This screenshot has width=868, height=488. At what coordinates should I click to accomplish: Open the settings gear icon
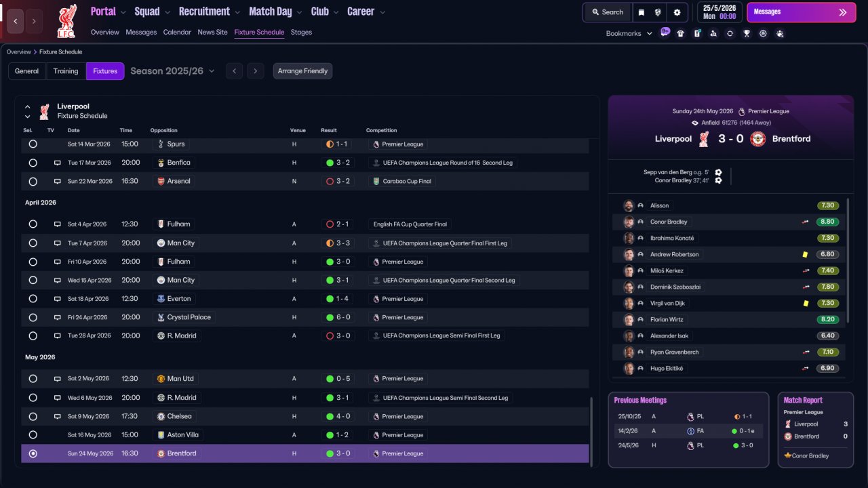[677, 12]
